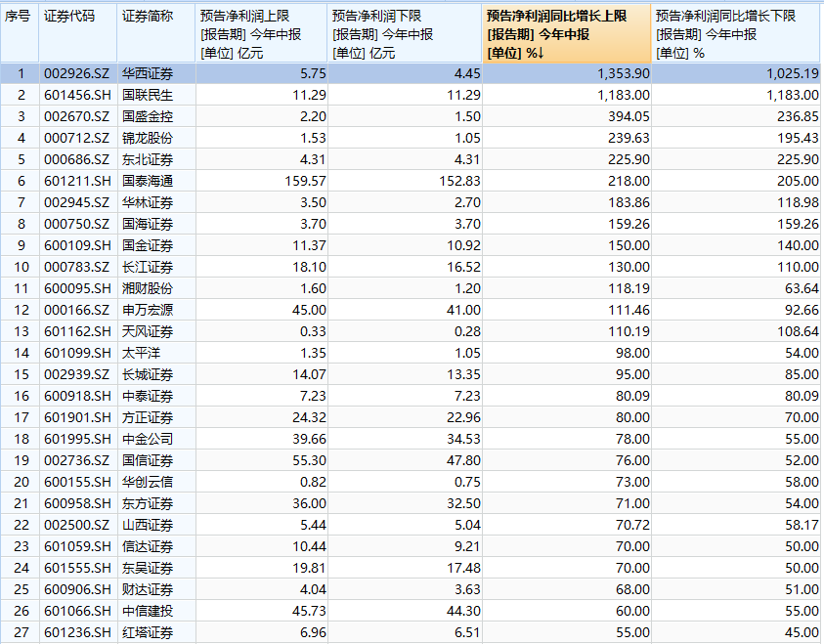Select stock code 601901.SH

tap(78, 418)
